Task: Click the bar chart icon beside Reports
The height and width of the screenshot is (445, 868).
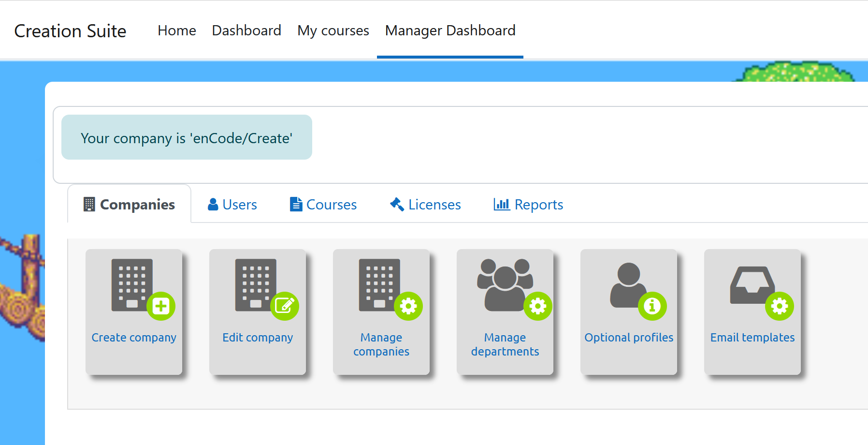Action: click(501, 204)
